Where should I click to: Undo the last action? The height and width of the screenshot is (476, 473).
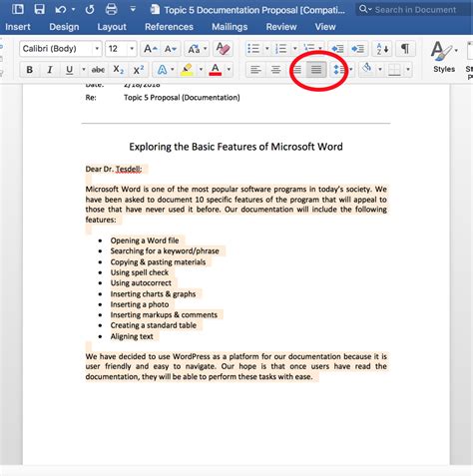60,9
